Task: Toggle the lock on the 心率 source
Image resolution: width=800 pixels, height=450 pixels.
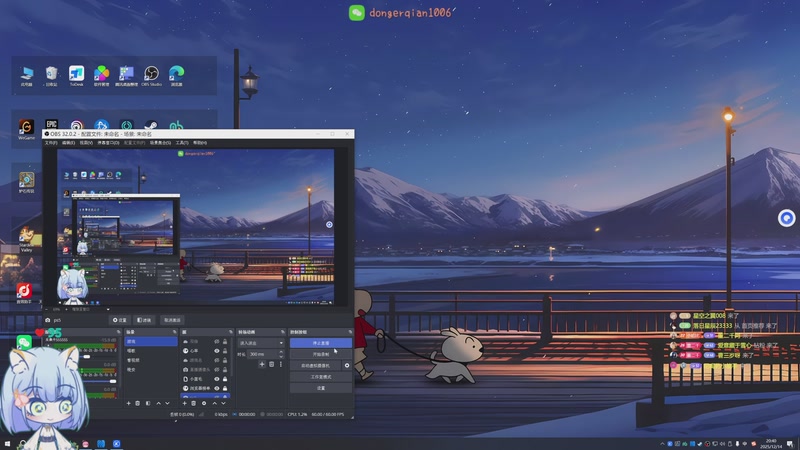Action: [225, 351]
